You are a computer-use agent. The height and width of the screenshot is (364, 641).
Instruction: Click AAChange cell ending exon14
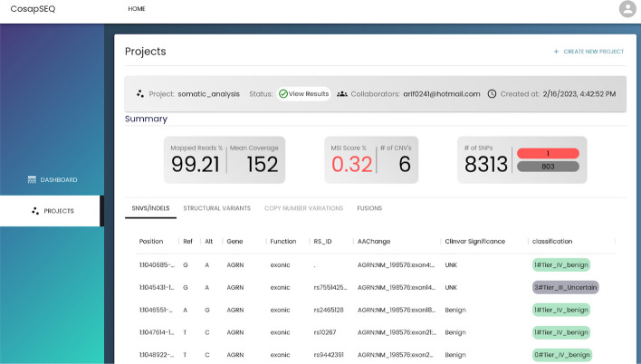397,288
